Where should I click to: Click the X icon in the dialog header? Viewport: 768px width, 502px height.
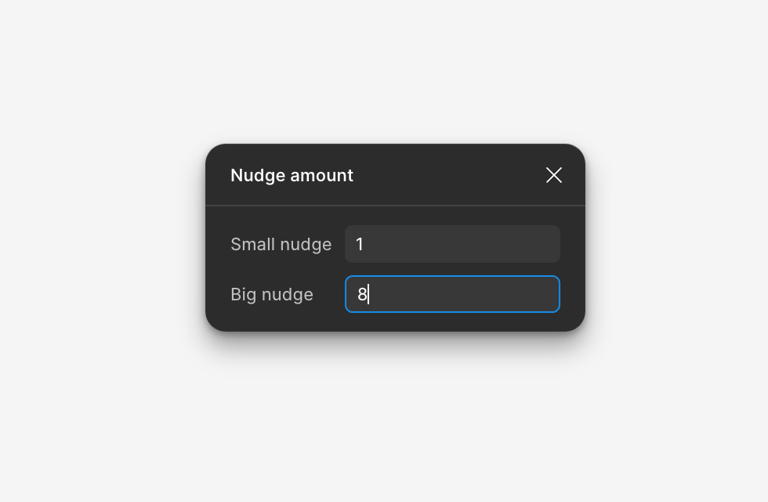(x=554, y=175)
